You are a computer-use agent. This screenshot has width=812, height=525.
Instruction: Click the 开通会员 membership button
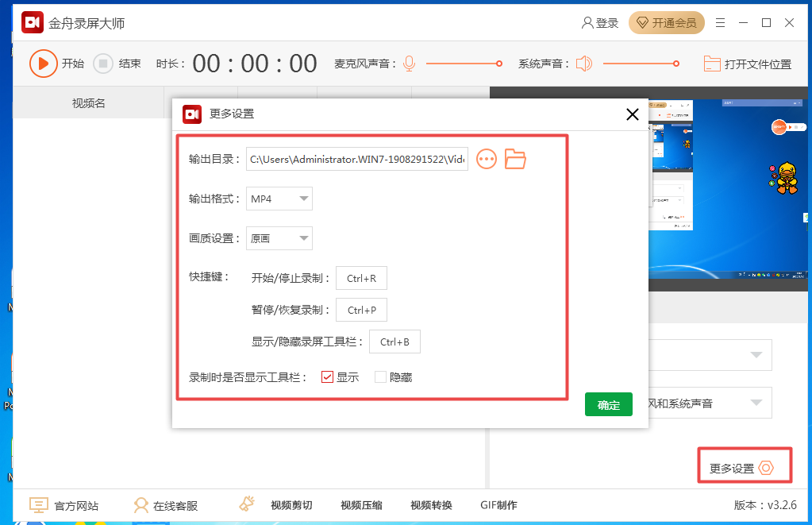coord(667,23)
